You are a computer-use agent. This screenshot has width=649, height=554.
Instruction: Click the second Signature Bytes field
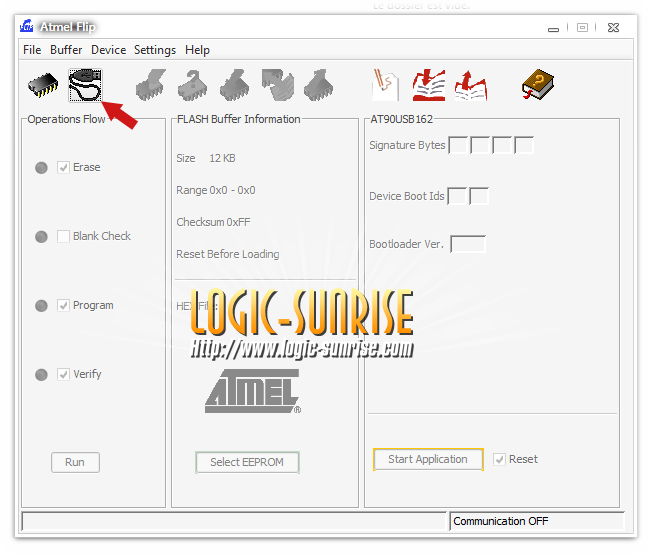(x=480, y=145)
